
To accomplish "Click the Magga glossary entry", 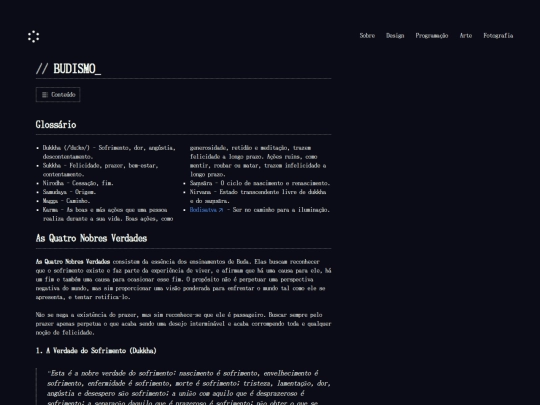I will 66,201.
